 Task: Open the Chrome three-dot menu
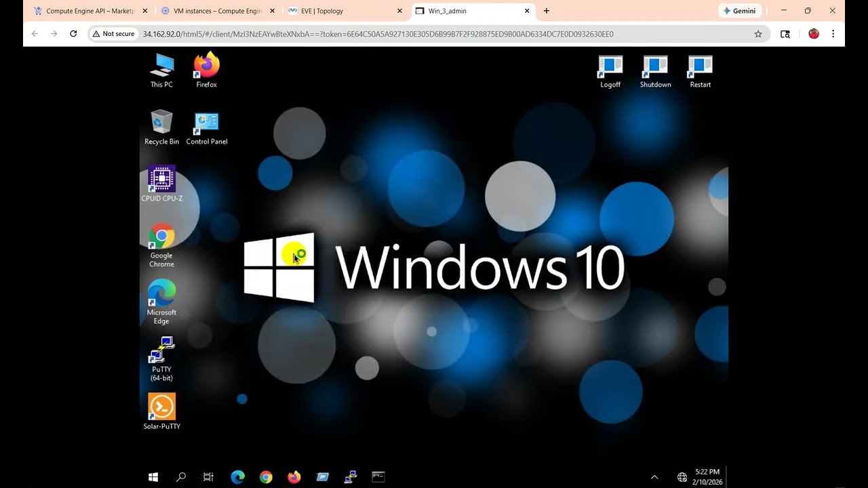point(833,34)
